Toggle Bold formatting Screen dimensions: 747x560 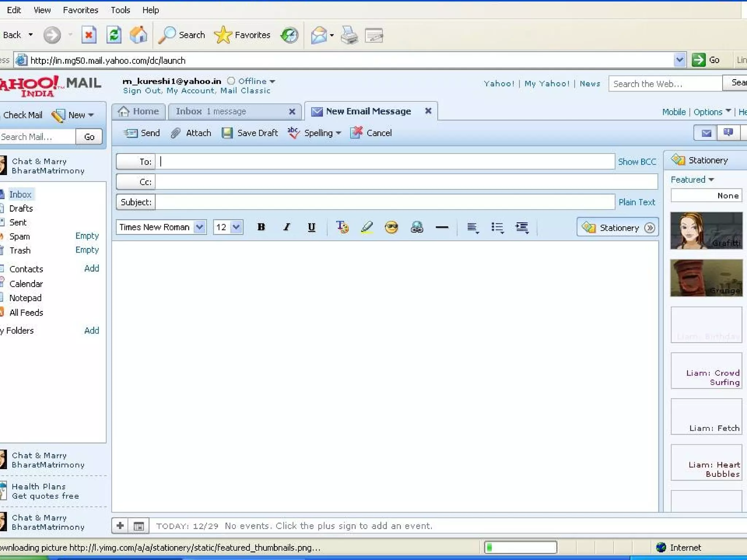pos(261,227)
